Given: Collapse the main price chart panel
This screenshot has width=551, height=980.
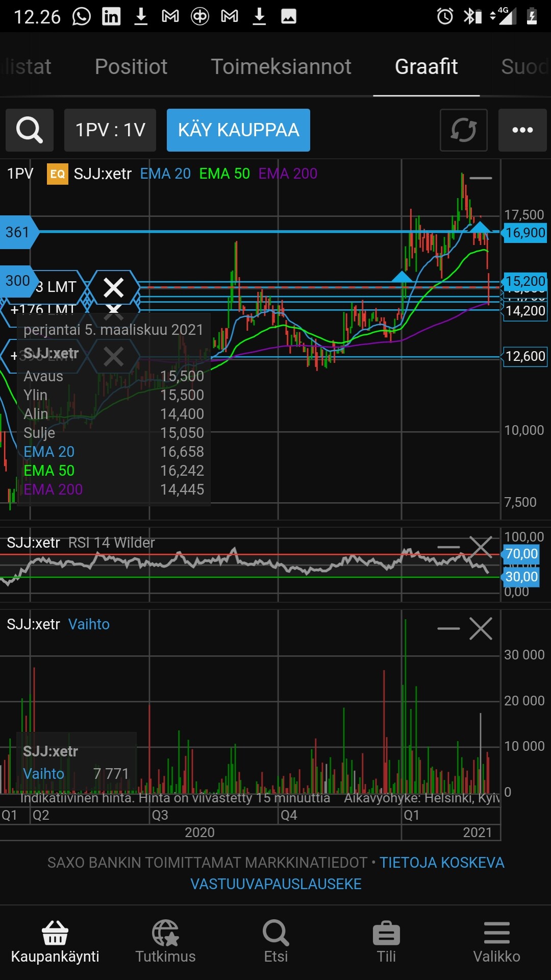Looking at the screenshot, I should tap(481, 178).
